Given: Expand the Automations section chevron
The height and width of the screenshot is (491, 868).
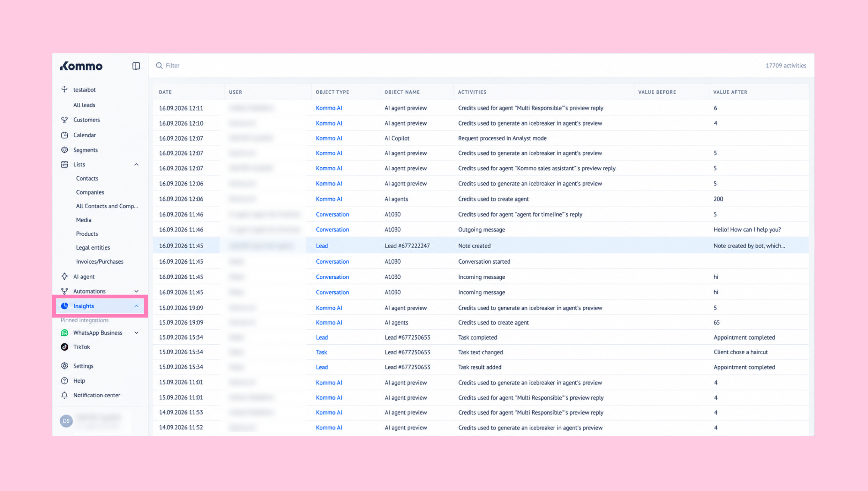Looking at the screenshot, I should click(136, 291).
